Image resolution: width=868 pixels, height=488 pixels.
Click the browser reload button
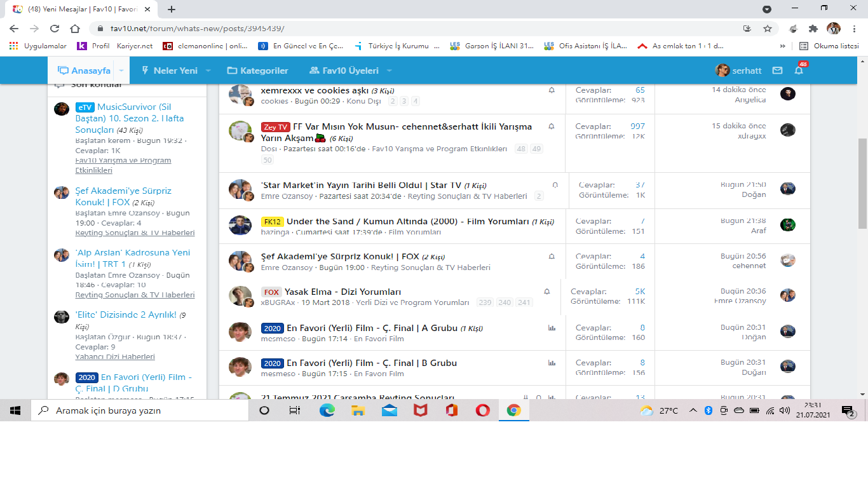[55, 29]
